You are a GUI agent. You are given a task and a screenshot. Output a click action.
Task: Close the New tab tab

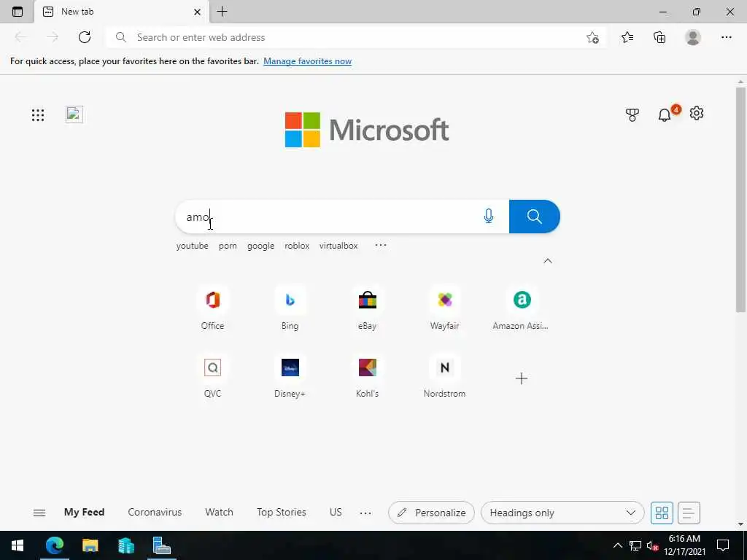(197, 12)
